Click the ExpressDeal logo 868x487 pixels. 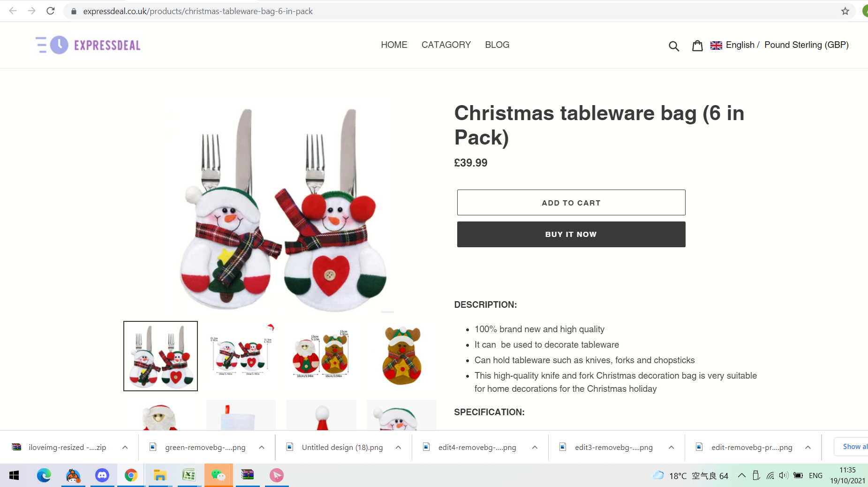pos(88,45)
